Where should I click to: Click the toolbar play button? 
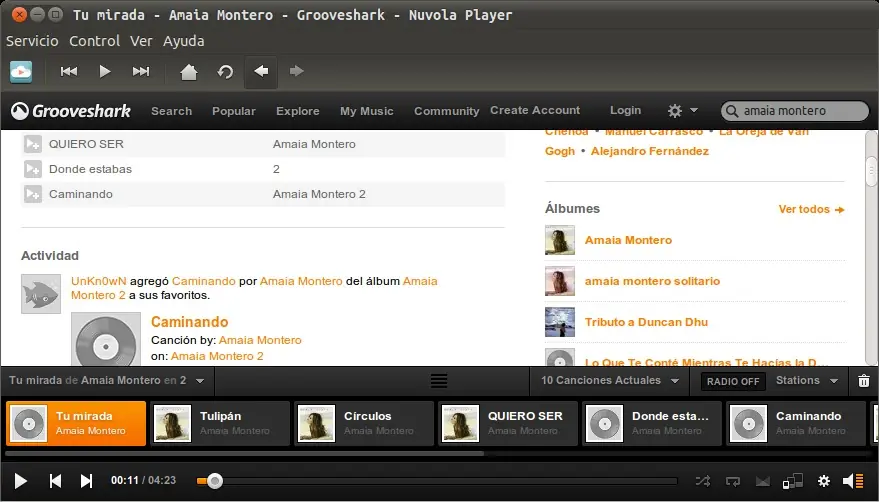click(105, 71)
